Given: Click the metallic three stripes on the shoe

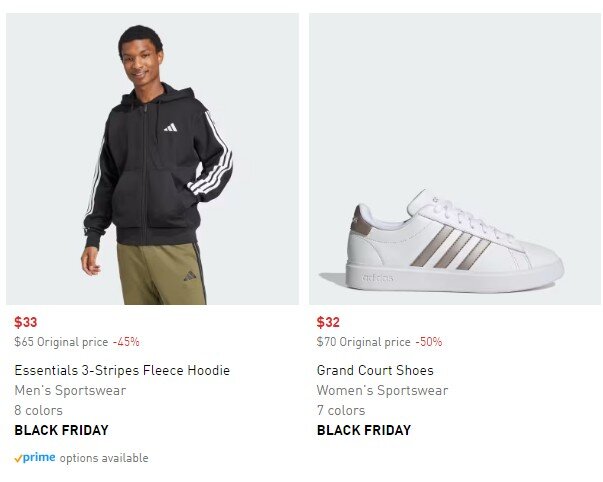Looking at the screenshot, I should [451, 246].
